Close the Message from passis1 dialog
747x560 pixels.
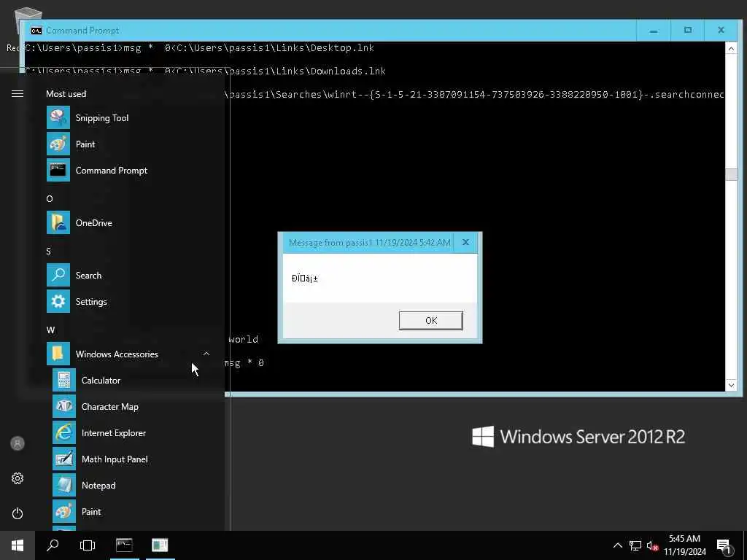coord(465,242)
